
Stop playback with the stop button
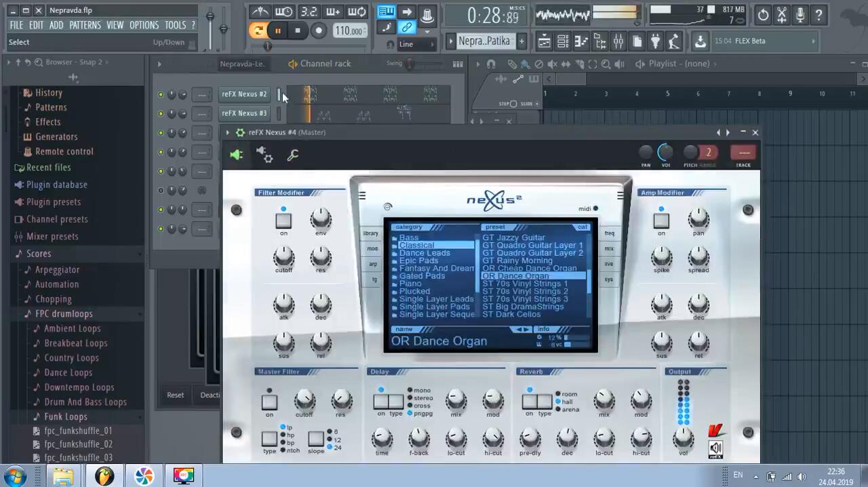[x=297, y=31]
